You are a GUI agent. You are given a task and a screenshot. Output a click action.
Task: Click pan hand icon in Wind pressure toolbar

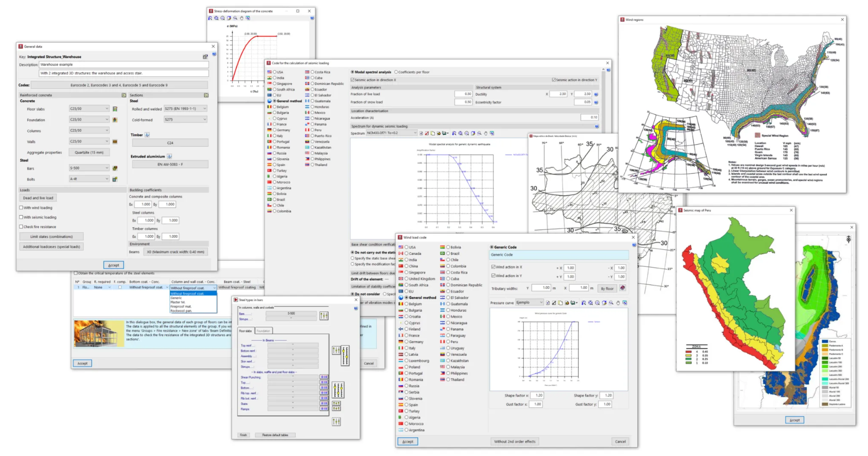click(618, 303)
